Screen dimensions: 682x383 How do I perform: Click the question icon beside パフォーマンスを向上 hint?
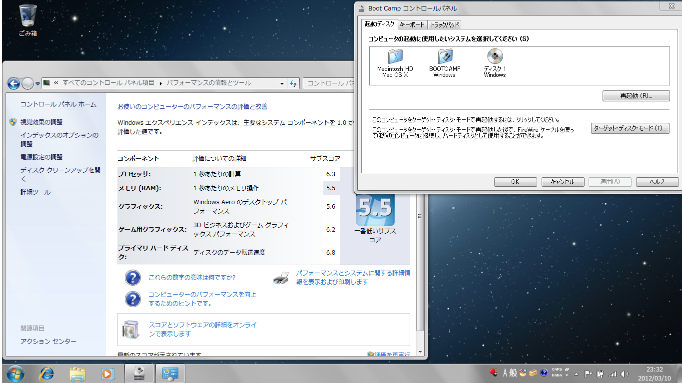tap(133, 299)
